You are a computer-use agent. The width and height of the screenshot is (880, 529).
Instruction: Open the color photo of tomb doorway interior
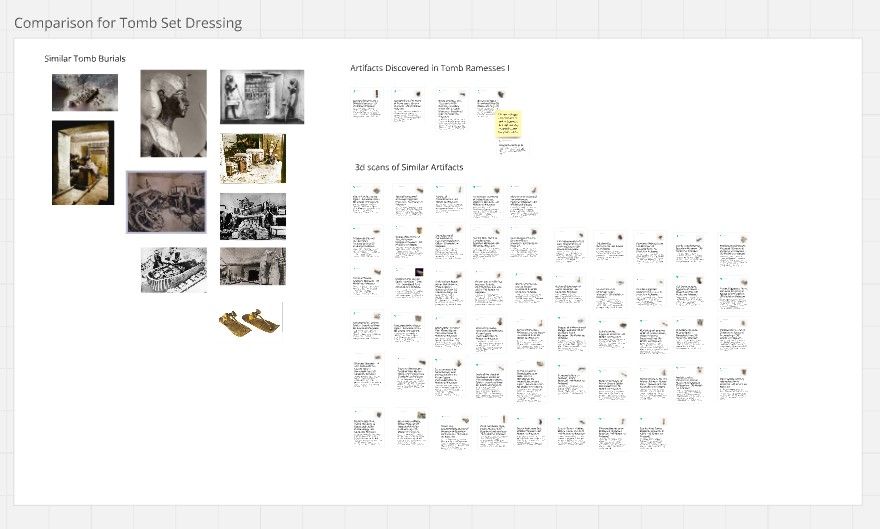(x=83, y=163)
